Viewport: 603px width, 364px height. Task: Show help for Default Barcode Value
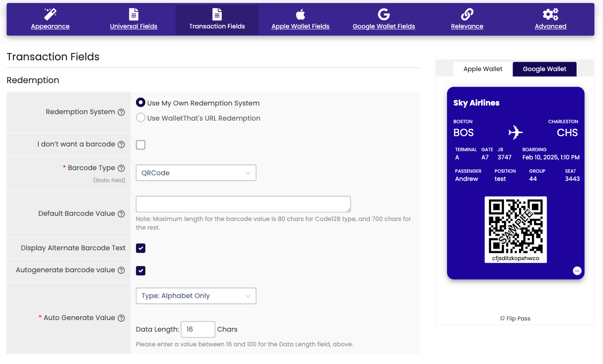point(121,214)
